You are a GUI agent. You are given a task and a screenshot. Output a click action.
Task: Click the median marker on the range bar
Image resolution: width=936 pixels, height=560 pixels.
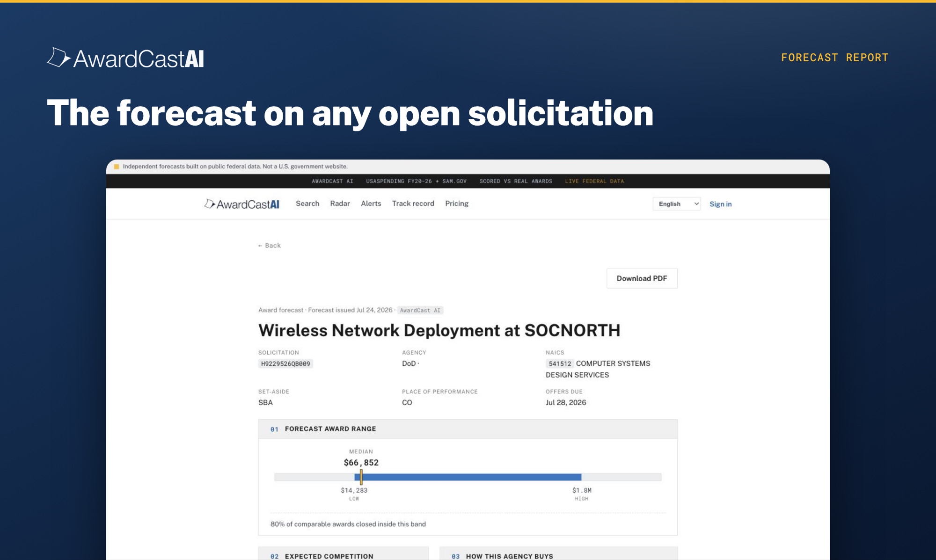click(x=361, y=477)
